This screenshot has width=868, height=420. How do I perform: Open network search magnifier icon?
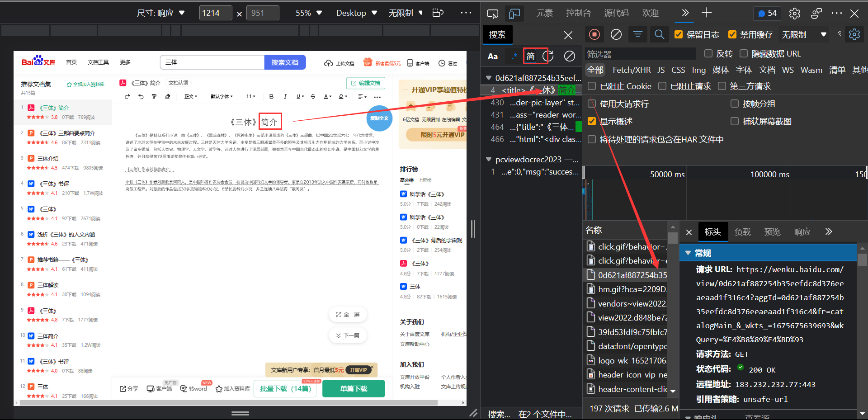tap(659, 34)
